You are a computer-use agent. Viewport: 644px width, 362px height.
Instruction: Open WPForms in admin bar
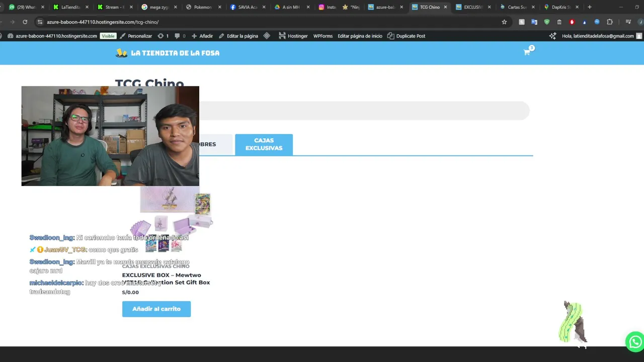(x=323, y=36)
